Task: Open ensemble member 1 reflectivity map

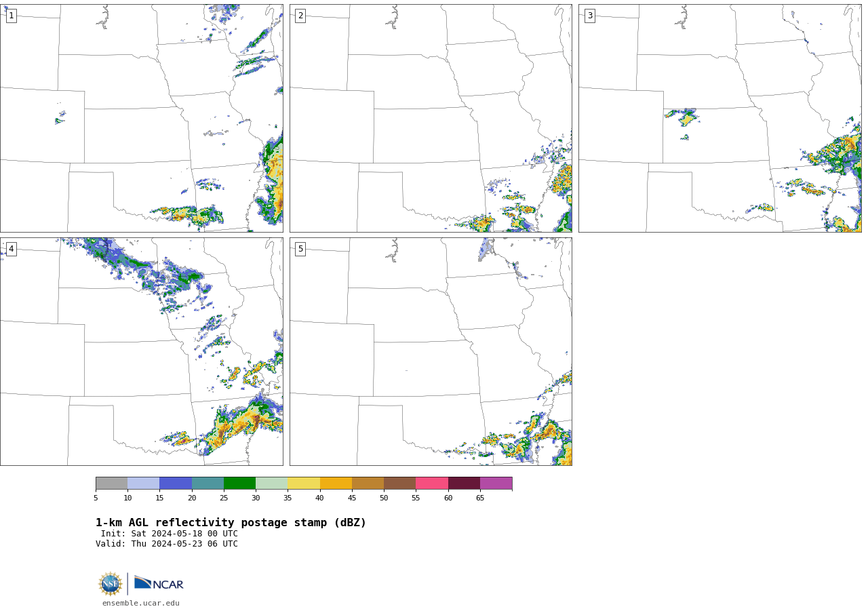Action: coord(141,118)
